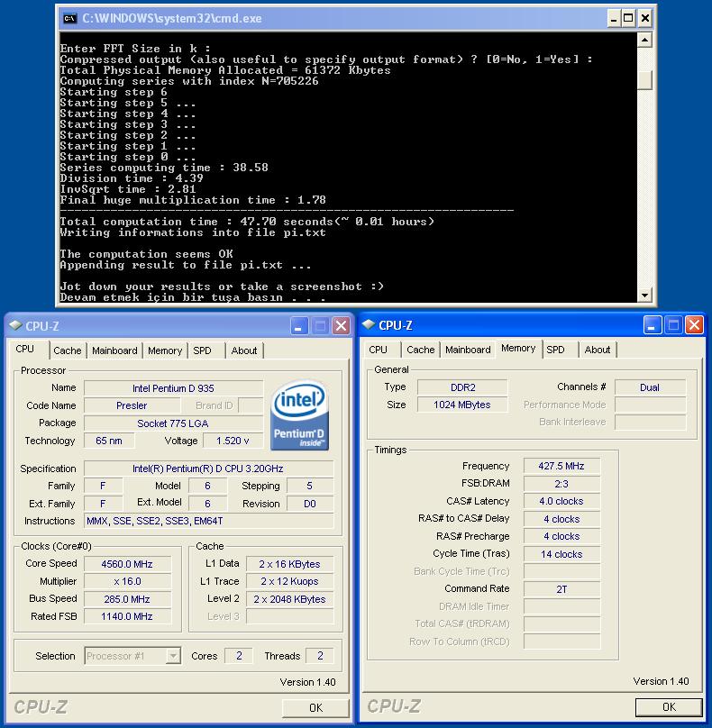Click memory Frequency value 427.5 MHz
This screenshot has height=728, width=712.
561,466
